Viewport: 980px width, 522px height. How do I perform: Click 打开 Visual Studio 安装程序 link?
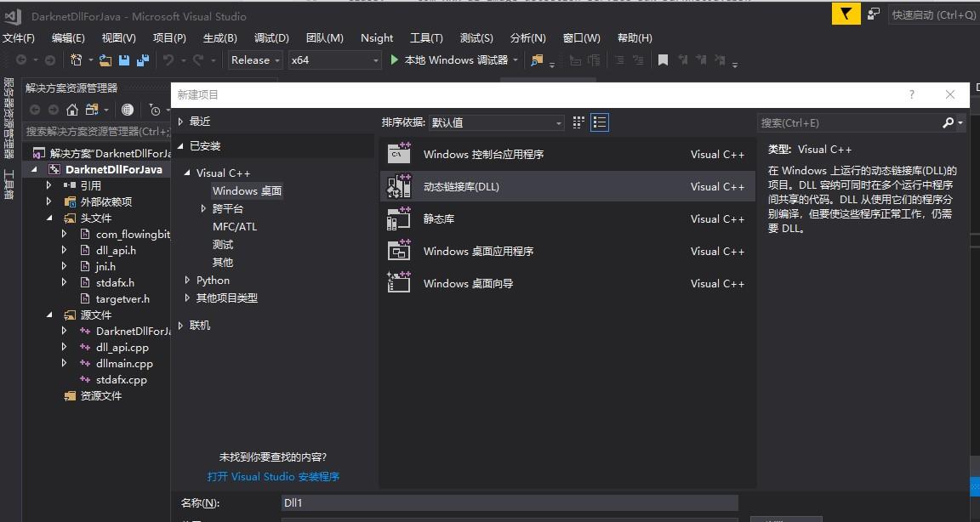[273, 476]
